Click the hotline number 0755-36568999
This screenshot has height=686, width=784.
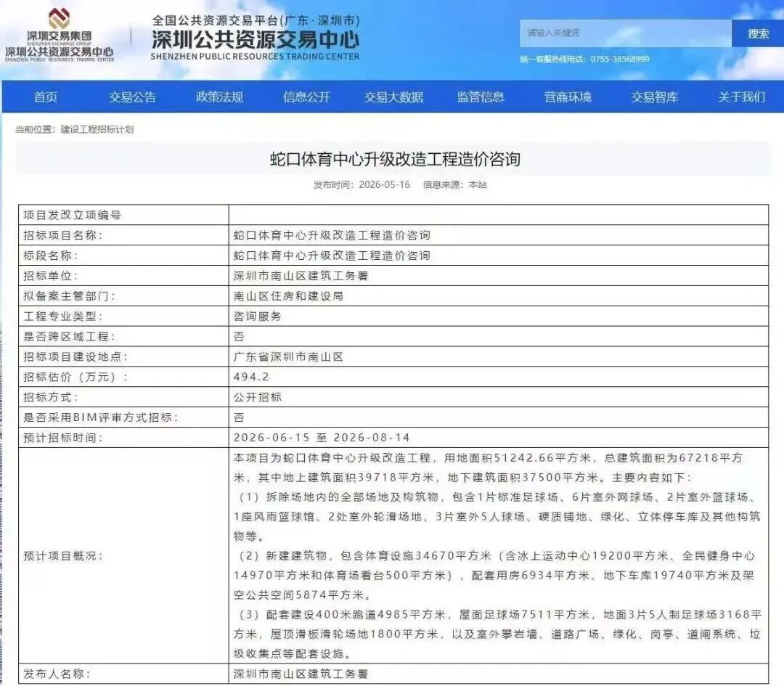pyautogui.click(x=619, y=59)
